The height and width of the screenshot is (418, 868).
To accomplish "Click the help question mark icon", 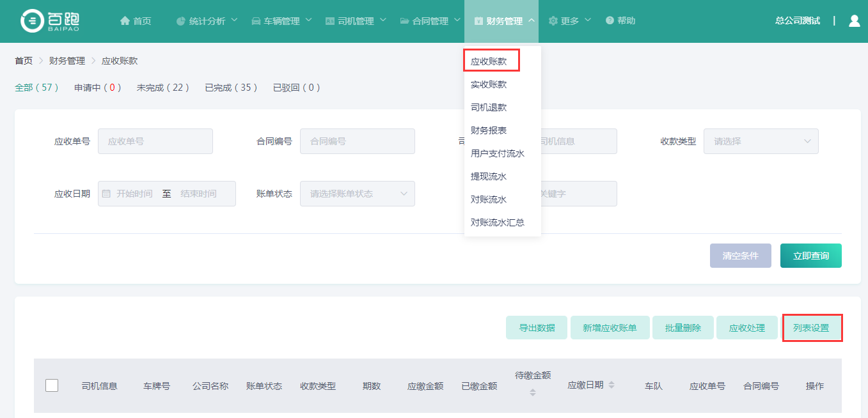I will coord(610,21).
